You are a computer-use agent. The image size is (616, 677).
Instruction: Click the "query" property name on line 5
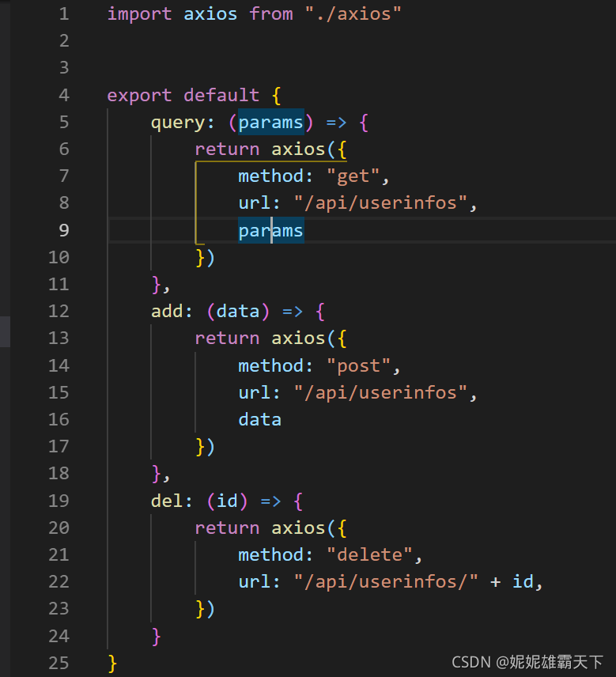(x=177, y=123)
